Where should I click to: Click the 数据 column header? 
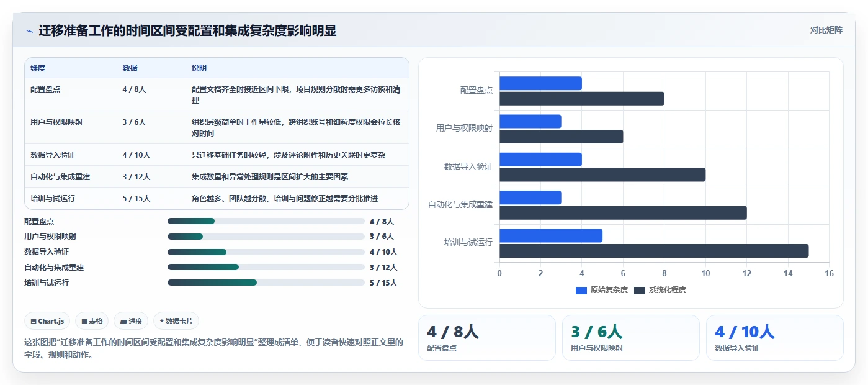pos(130,68)
